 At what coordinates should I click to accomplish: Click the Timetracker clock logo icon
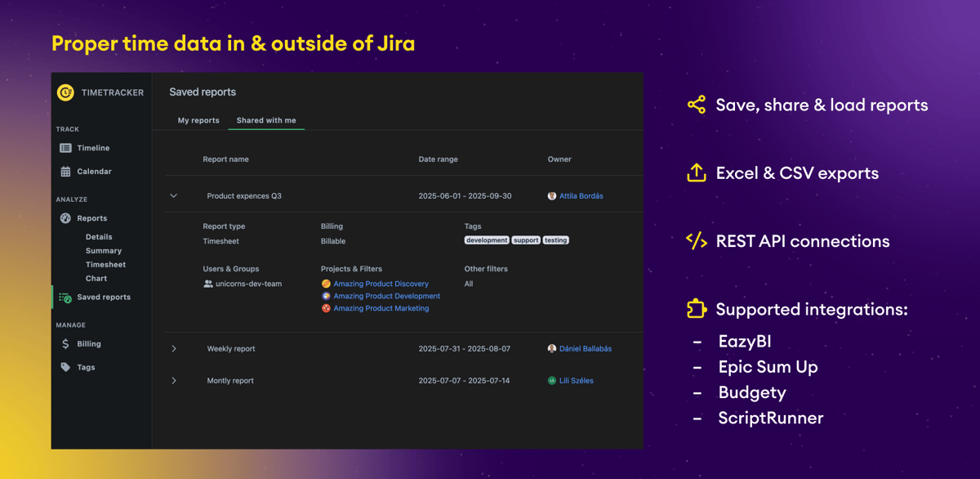click(x=65, y=92)
